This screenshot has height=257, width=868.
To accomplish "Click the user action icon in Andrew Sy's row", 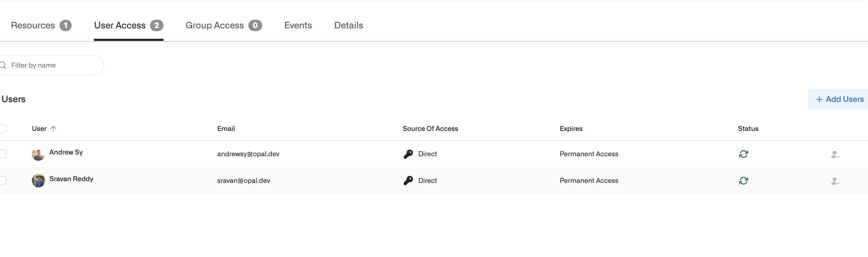I will pyautogui.click(x=835, y=154).
